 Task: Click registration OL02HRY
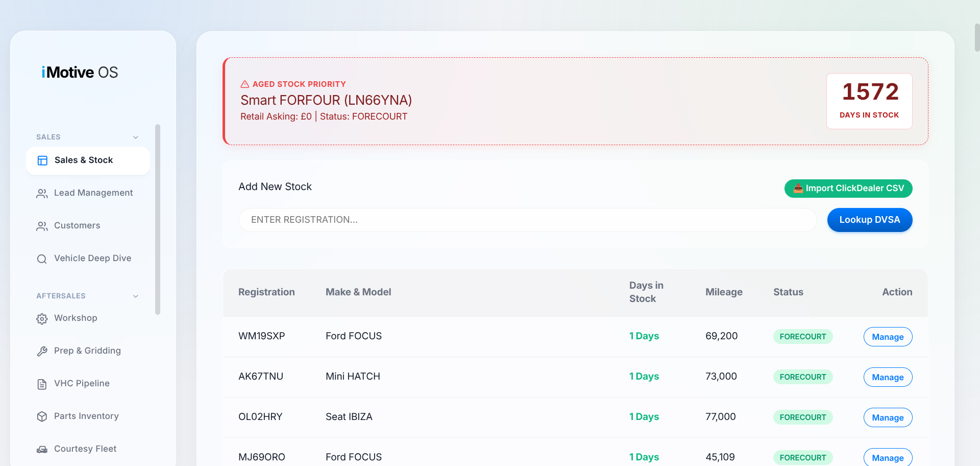pos(260,417)
